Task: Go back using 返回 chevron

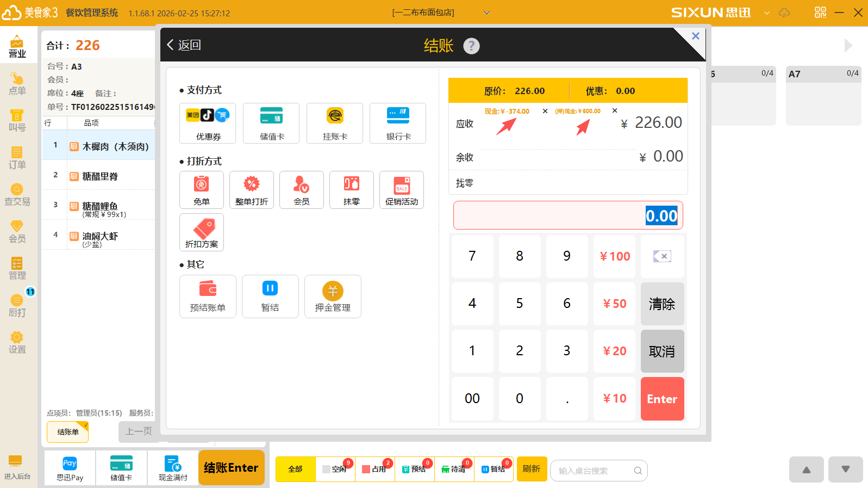Action: (x=184, y=45)
